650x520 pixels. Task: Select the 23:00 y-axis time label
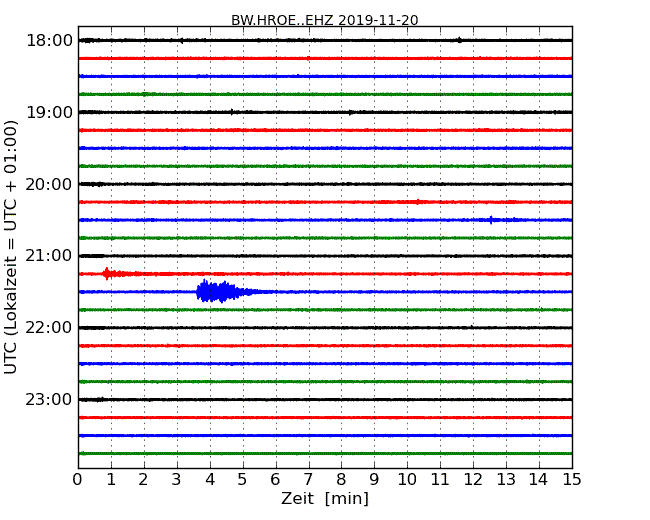(49, 399)
